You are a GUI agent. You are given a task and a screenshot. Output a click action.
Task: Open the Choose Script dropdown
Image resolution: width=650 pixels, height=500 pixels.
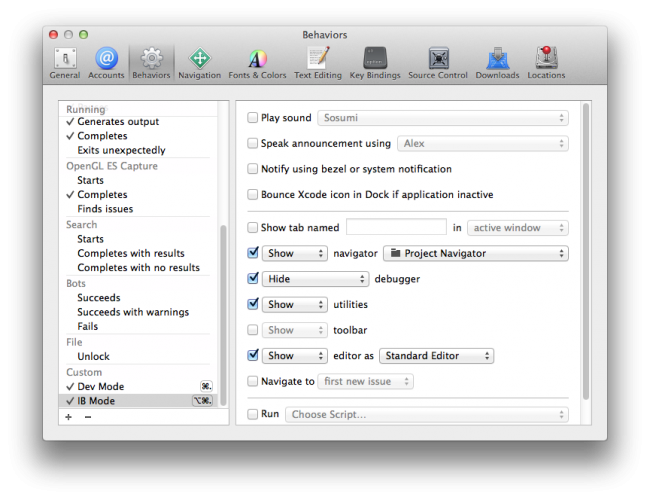click(x=427, y=415)
